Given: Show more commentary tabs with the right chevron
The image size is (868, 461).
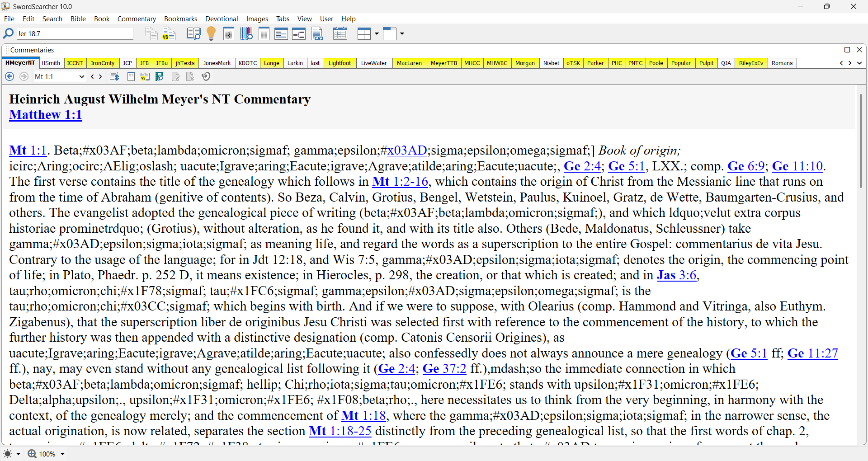Looking at the screenshot, I should tap(850, 63).
